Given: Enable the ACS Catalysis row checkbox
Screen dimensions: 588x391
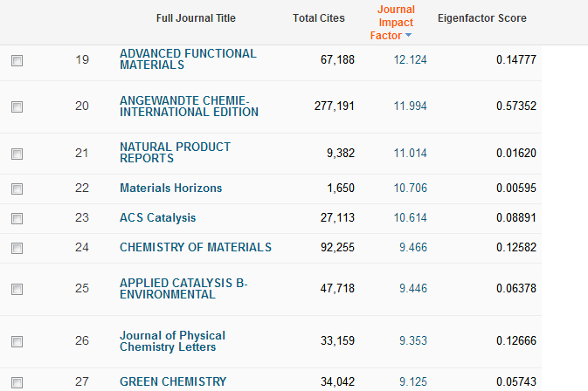Looking at the screenshot, I should pyautogui.click(x=17, y=218).
